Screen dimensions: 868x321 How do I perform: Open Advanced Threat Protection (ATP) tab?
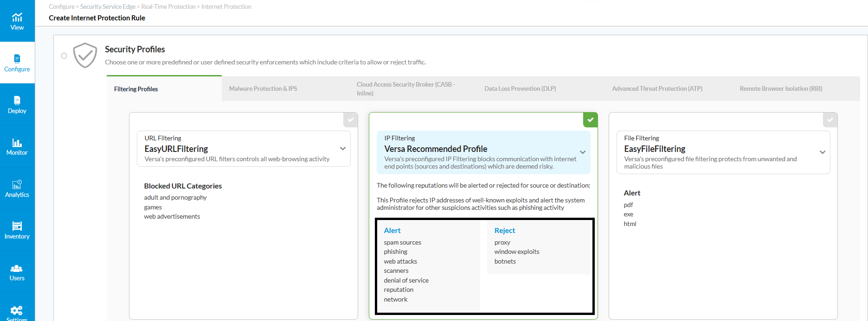click(657, 88)
